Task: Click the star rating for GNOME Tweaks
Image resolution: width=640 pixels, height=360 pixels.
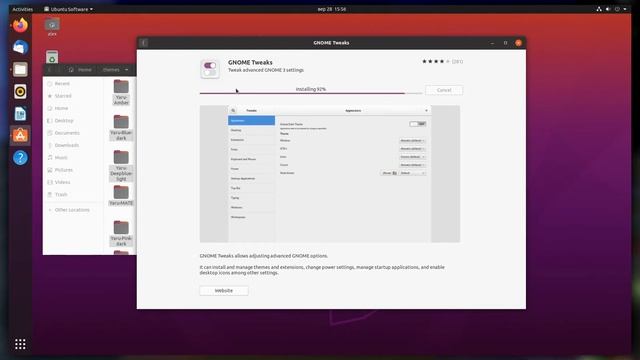Action: 436,61
